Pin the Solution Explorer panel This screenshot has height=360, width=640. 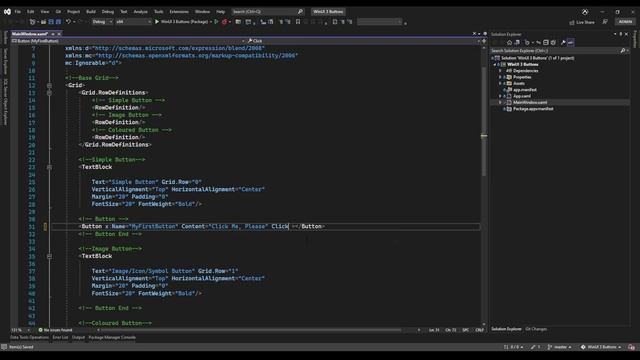pyautogui.click(x=621, y=34)
